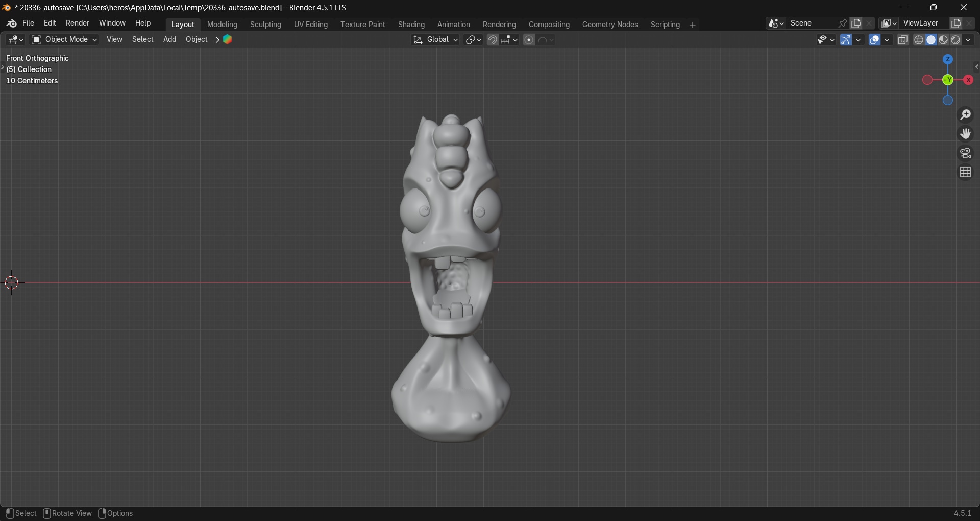Select rendered viewport shading

(x=956, y=40)
